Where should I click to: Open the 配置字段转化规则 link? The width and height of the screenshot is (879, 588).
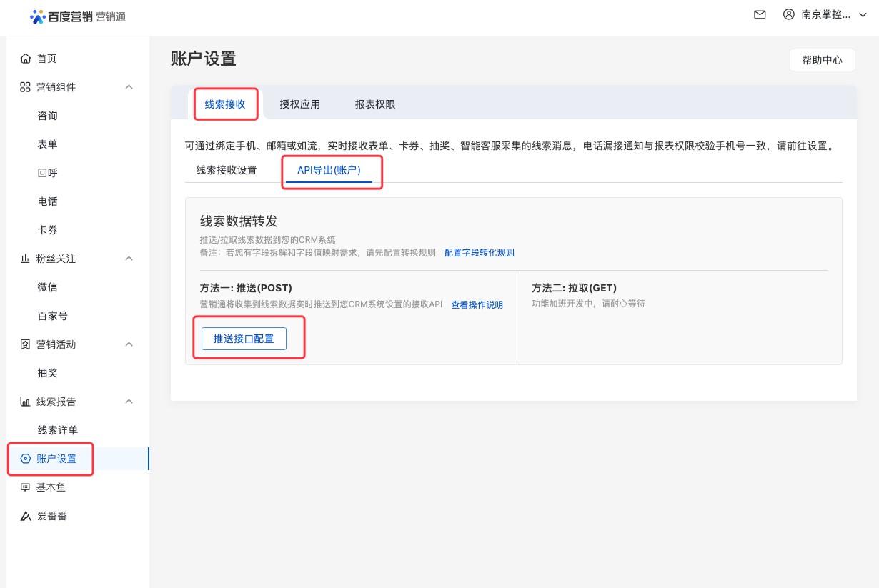[x=479, y=253]
